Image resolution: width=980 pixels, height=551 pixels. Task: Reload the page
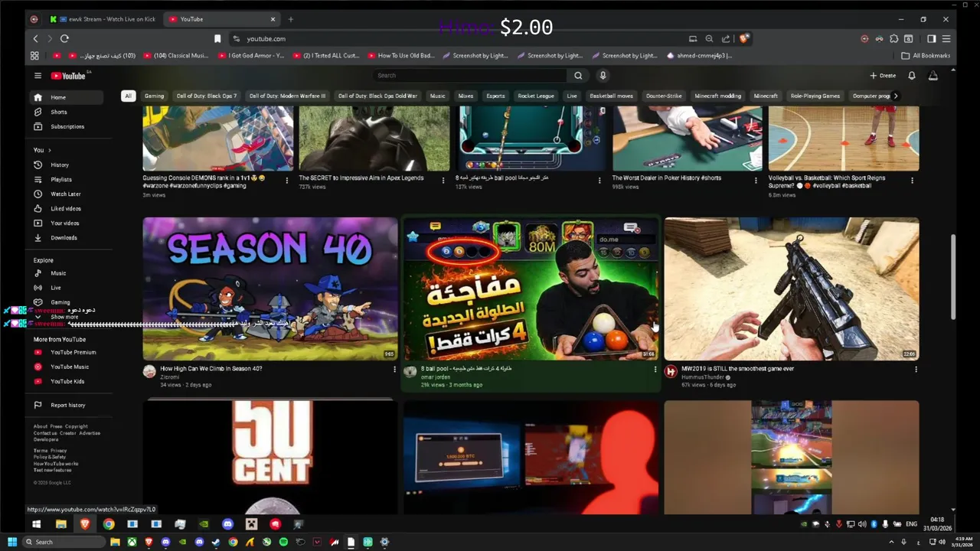point(64,38)
